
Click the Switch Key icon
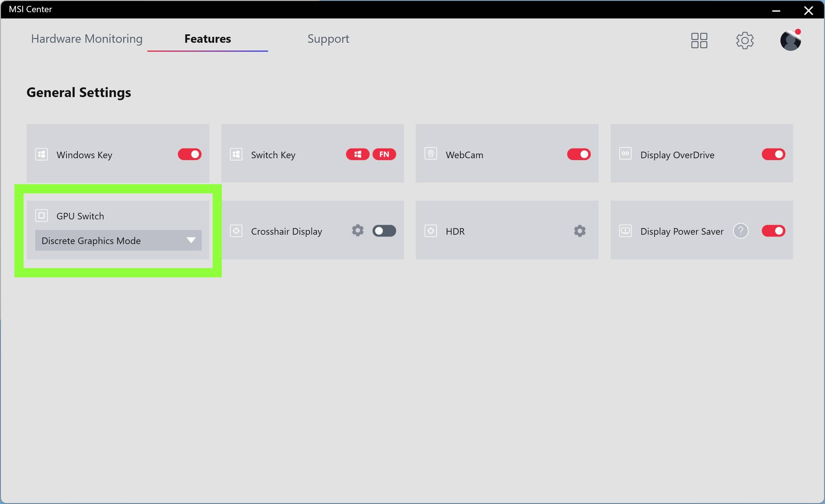pos(236,154)
